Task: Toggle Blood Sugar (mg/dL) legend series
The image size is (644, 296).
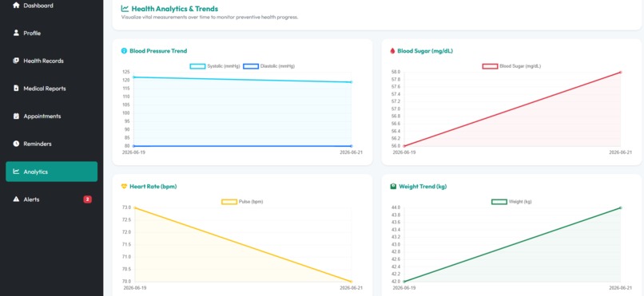Action: pyautogui.click(x=511, y=66)
